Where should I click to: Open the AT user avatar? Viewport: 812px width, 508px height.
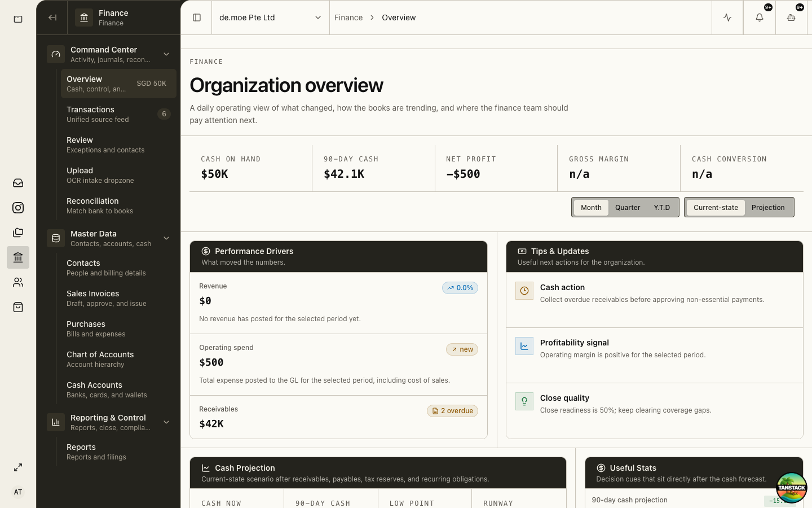[x=18, y=492]
